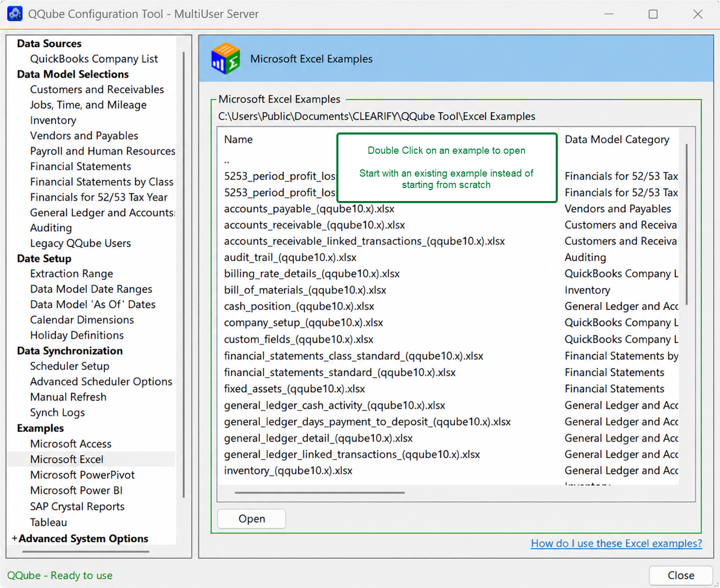
Task: Select accounts_receivable_(qqube10.x).xlsx file
Action: (x=315, y=225)
